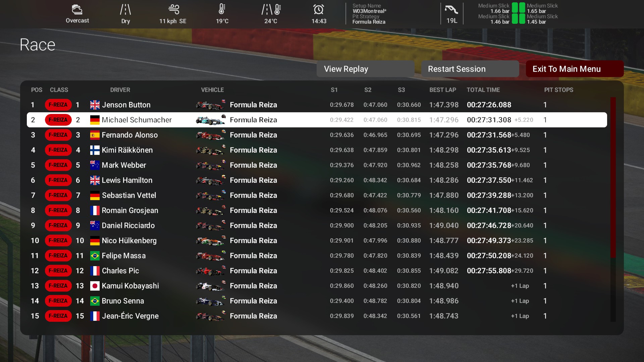Click the 19°C ambient temperature thermometer icon
Viewport: 644px width, 362px height.
[x=222, y=9]
